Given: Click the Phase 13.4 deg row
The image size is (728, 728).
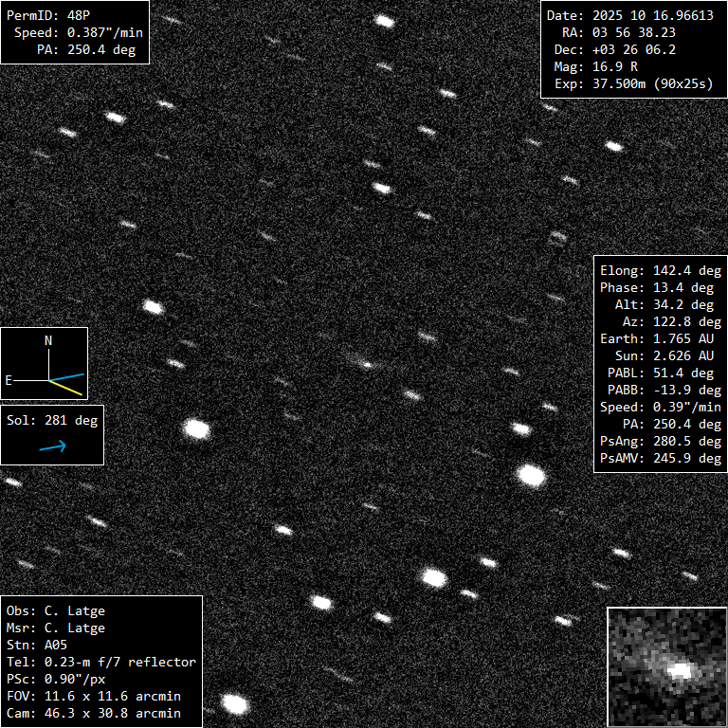Looking at the screenshot, I should pos(660,287).
